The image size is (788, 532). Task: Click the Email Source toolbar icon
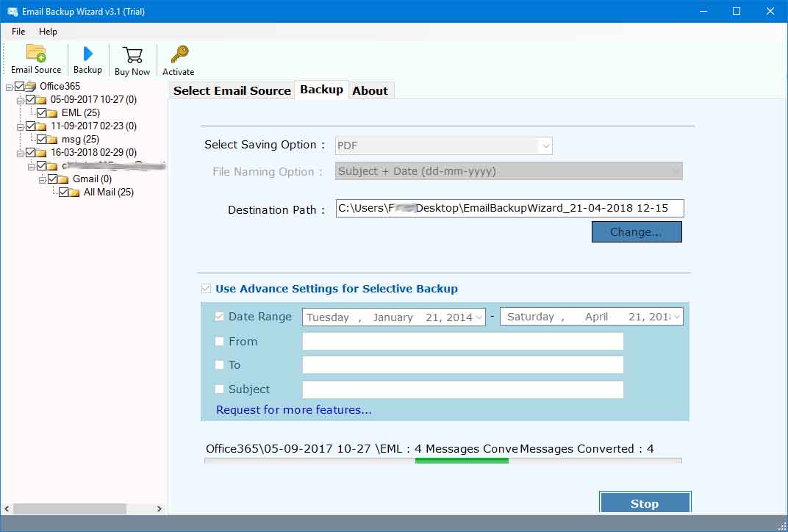point(36,53)
